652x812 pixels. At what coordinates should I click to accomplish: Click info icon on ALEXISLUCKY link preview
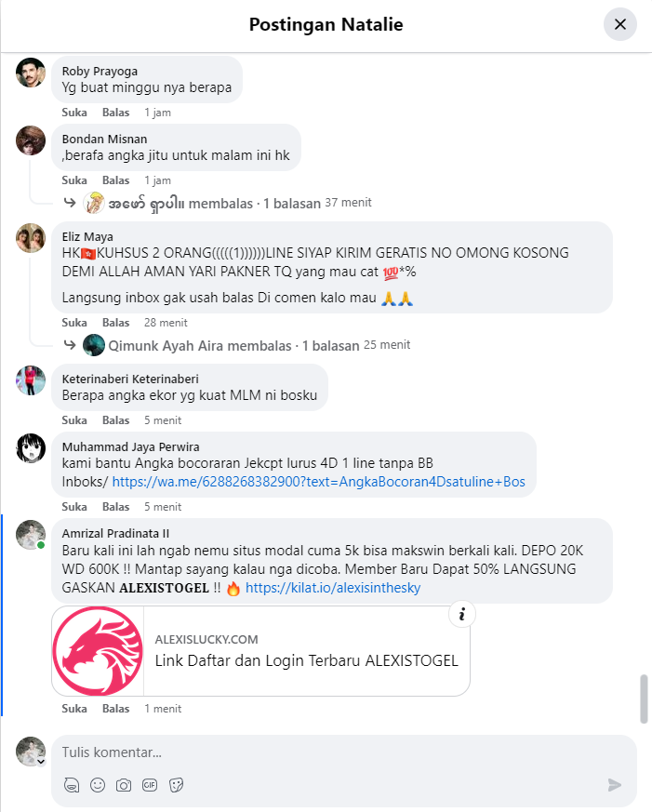click(x=462, y=614)
